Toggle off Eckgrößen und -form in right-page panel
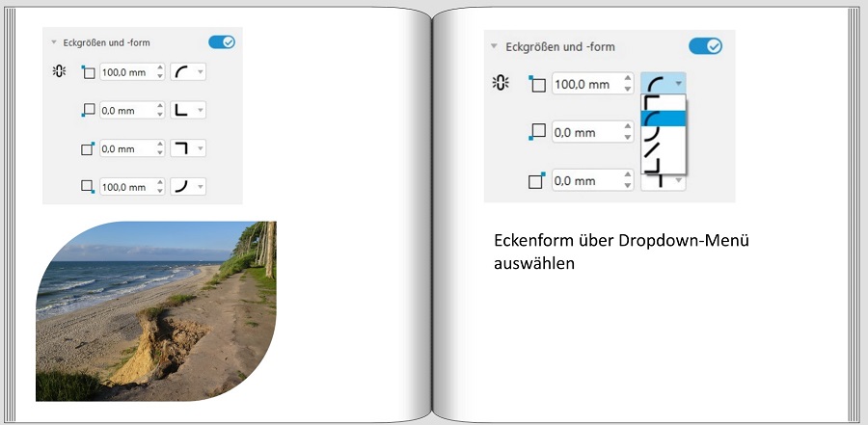The height and width of the screenshot is (425, 868). [x=705, y=46]
